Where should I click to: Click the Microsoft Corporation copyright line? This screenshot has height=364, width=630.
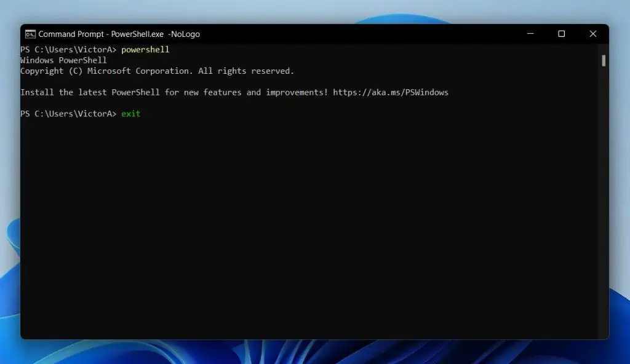(157, 71)
